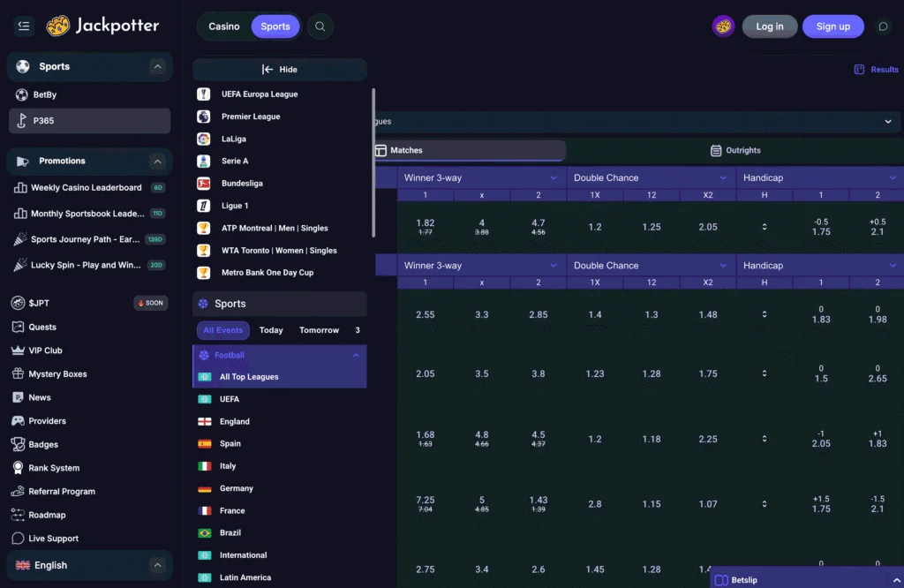
Task: Open the VIP Club crown icon
Action: [x=18, y=351]
